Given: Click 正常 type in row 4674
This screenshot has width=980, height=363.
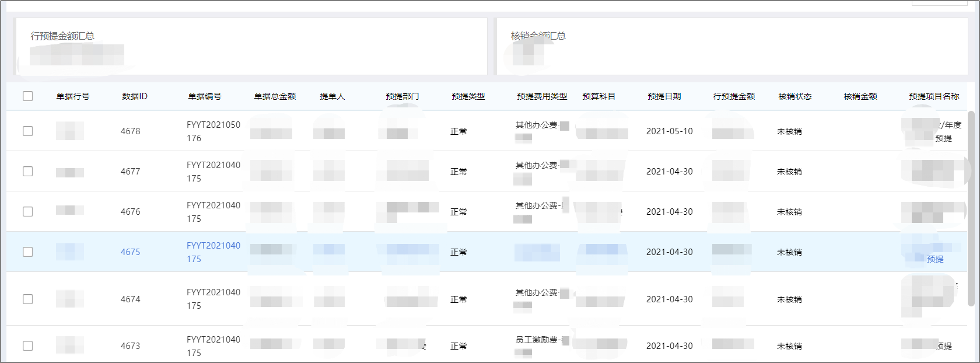Looking at the screenshot, I should (459, 299).
